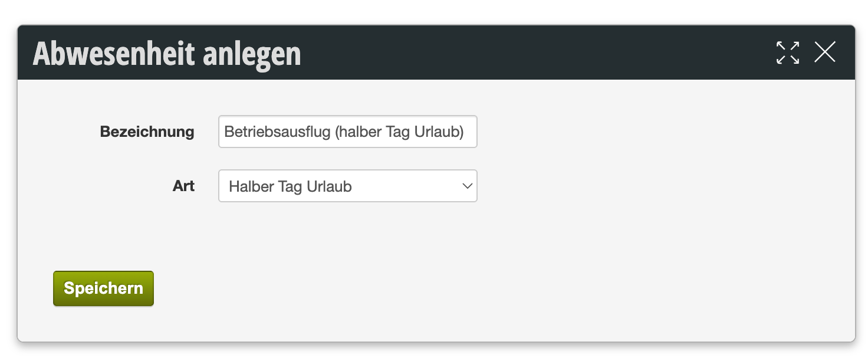The width and height of the screenshot is (868, 361).
Task: Click the word 'Abwesenheit' in the header
Action: (113, 54)
